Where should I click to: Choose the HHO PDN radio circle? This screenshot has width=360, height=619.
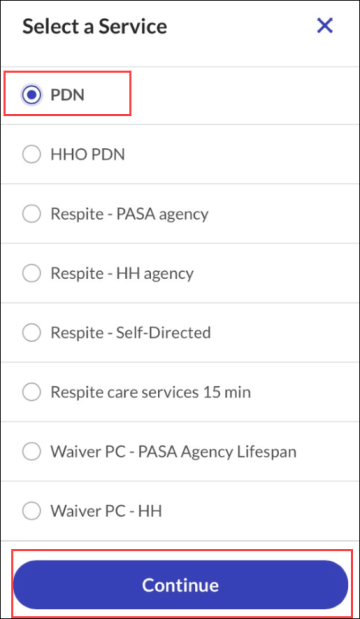[x=31, y=154]
